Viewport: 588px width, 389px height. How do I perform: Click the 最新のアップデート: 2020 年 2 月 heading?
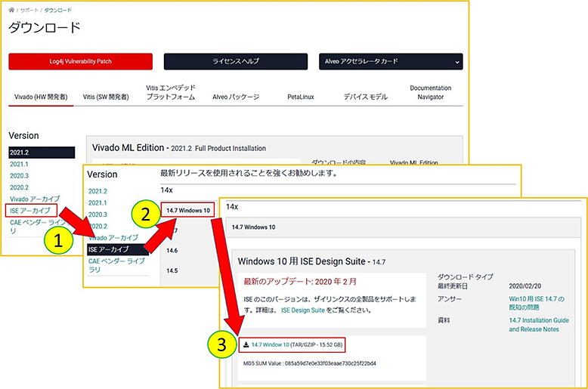(300, 282)
